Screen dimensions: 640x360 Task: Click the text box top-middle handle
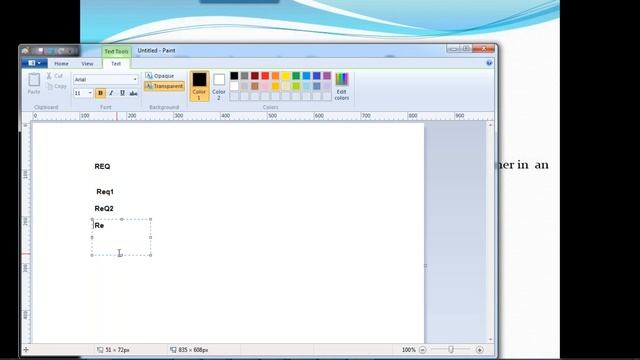(122, 220)
